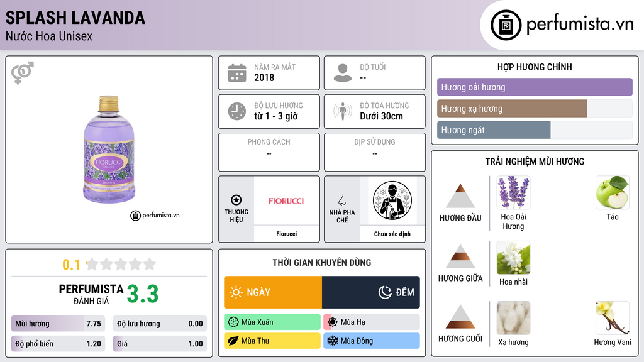Select the Mùa Đông season chip
The width and height of the screenshot is (644, 362).
pos(372,341)
